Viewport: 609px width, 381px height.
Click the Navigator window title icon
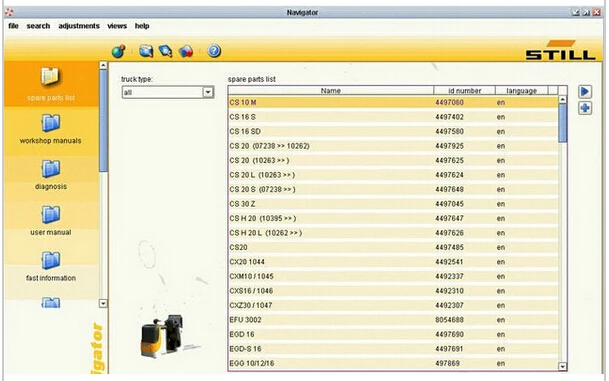[x=9, y=12]
